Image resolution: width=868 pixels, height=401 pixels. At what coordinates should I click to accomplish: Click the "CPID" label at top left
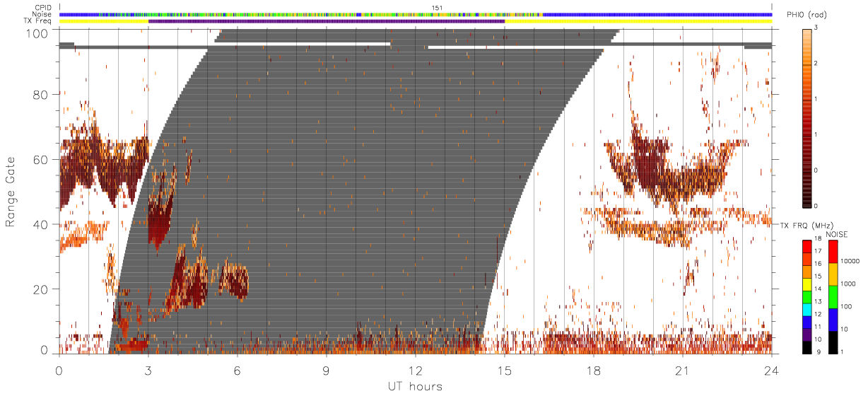[44, 7]
